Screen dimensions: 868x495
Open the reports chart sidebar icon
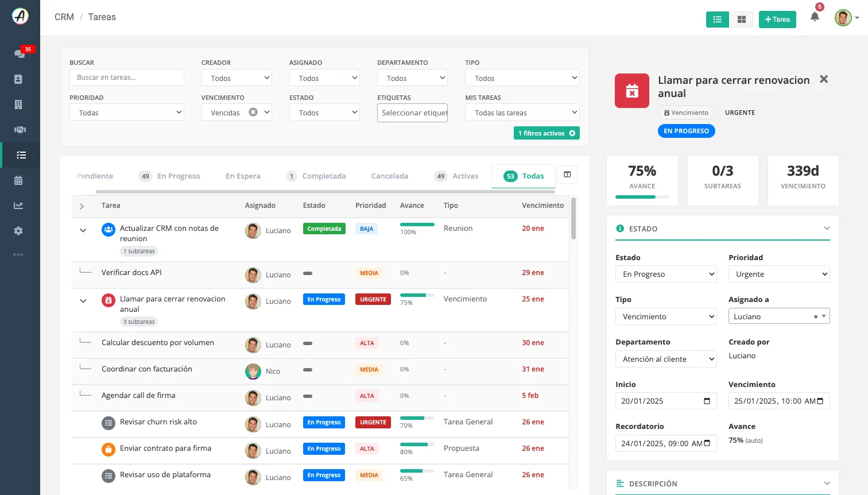coord(18,206)
